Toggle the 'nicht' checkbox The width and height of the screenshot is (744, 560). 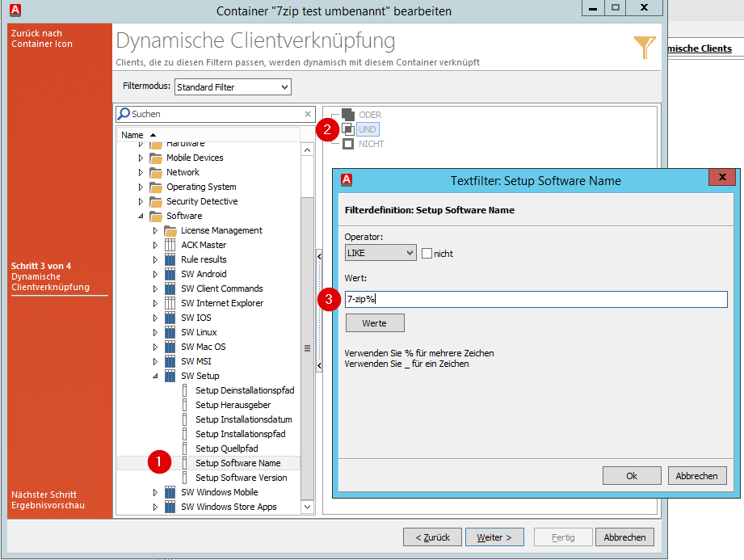pyautogui.click(x=427, y=254)
